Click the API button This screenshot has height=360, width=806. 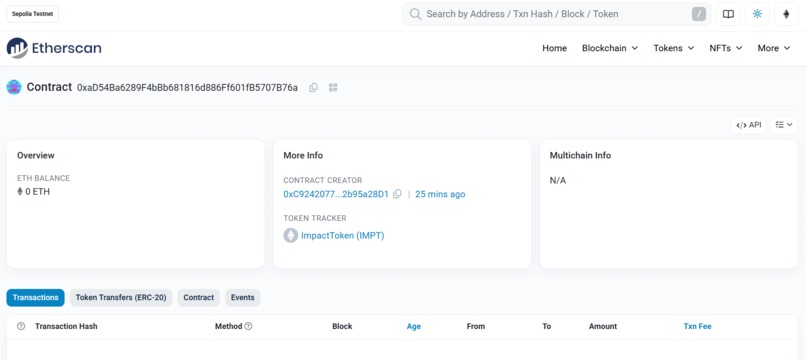748,125
